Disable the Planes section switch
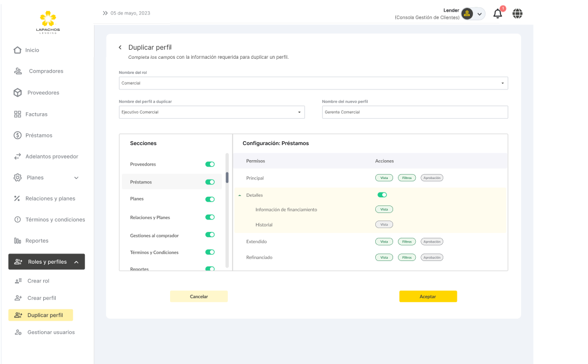 pyautogui.click(x=210, y=199)
